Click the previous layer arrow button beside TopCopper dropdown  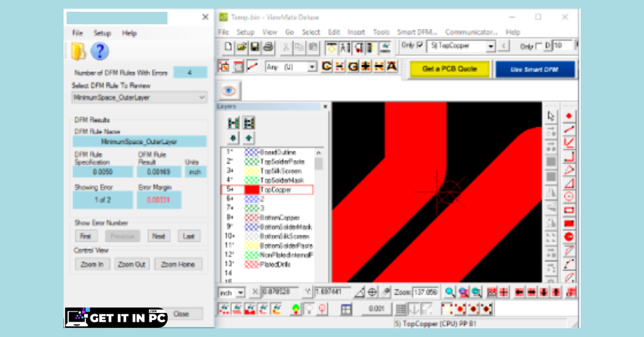[503, 46]
